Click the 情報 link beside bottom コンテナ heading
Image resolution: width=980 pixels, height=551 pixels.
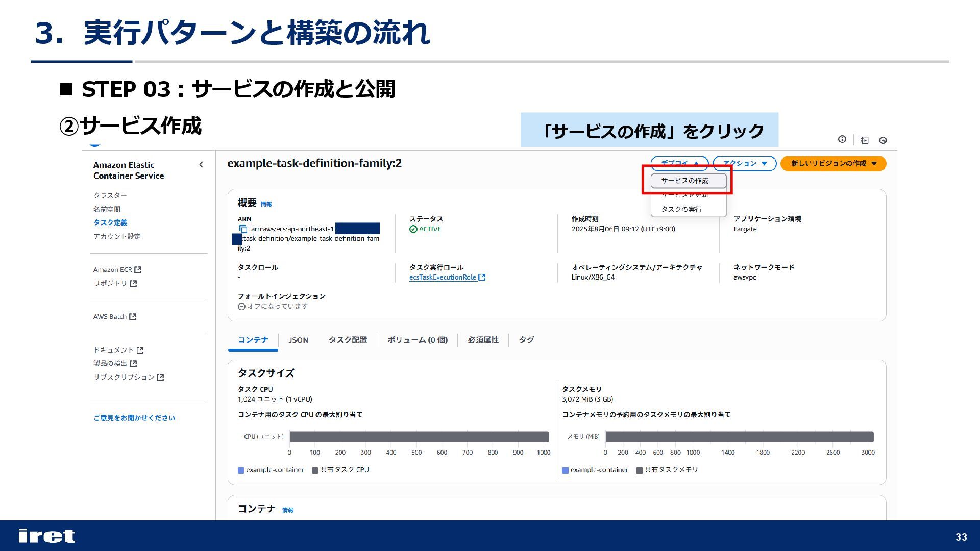pos(288,510)
